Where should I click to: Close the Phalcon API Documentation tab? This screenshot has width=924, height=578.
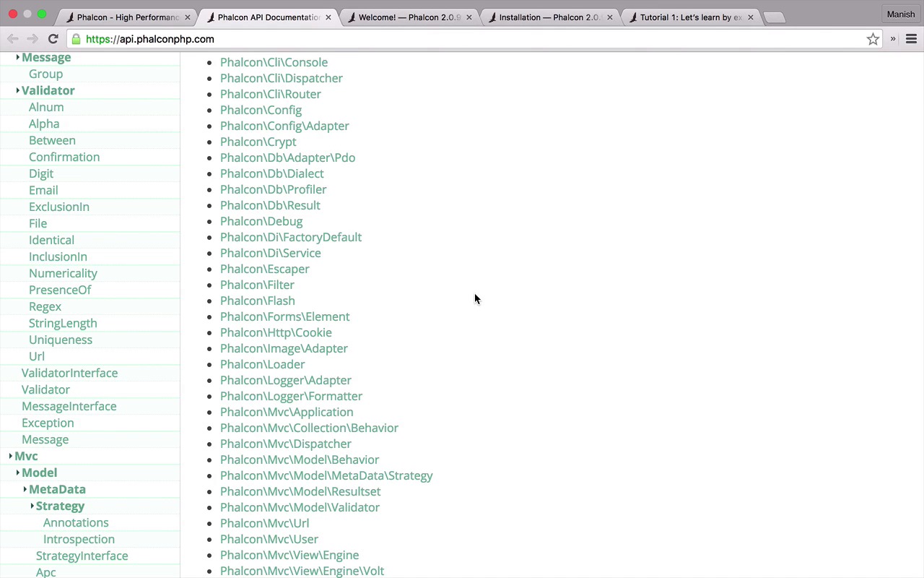click(328, 17)
